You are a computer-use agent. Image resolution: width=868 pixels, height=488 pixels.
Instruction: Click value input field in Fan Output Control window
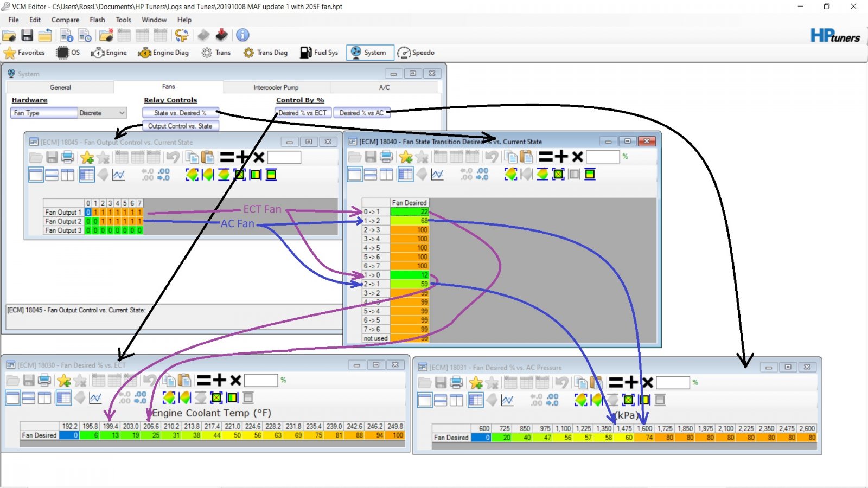click(284, 157)
